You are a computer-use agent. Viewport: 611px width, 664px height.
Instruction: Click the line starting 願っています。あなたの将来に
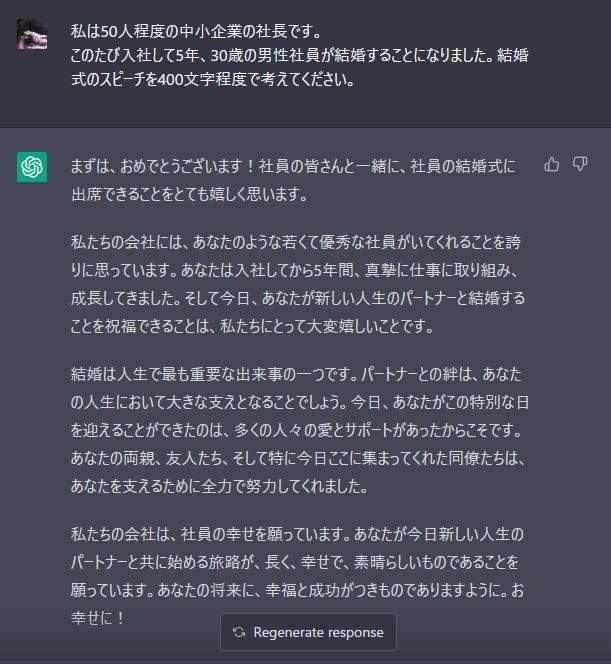click(297, 590)
